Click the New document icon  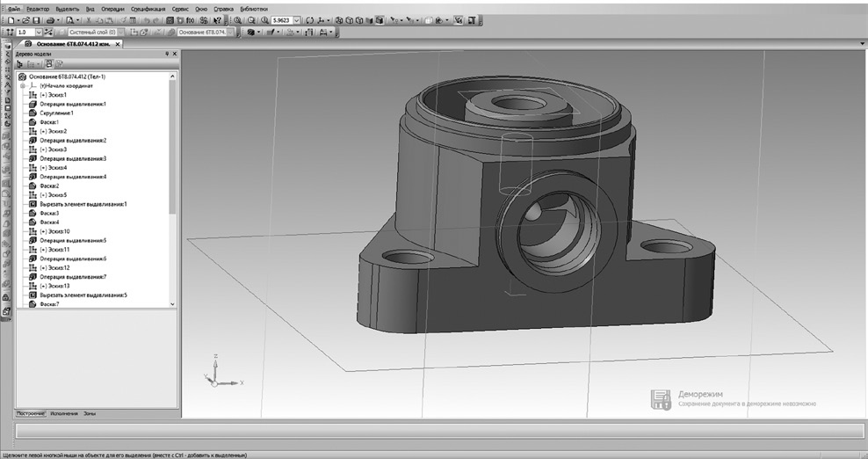(11, 19)
